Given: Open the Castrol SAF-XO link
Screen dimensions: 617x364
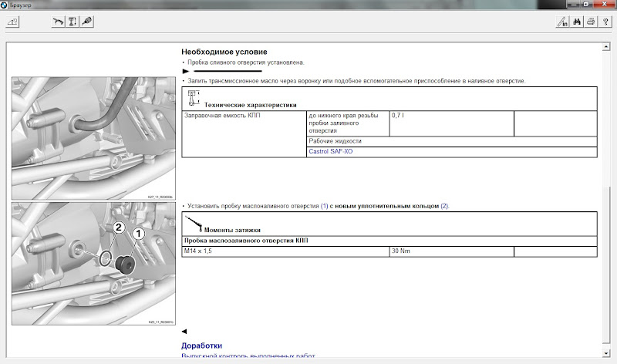Looking at the screenshot, I should click(x=330, y=152).
